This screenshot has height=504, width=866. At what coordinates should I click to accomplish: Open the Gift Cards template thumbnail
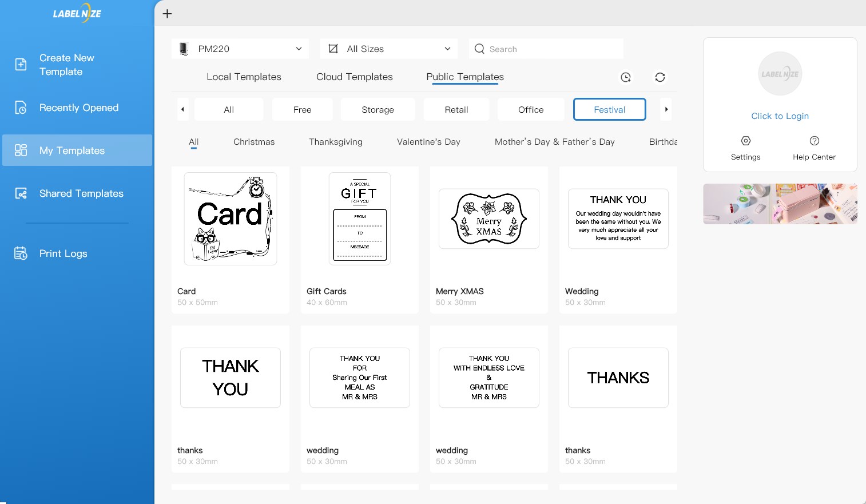click(360, 219)
